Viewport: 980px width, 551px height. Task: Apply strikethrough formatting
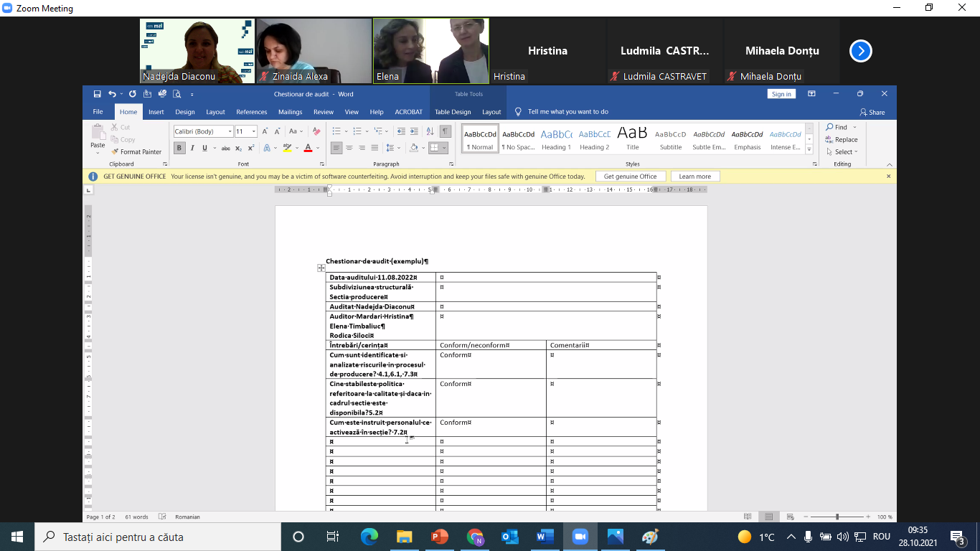click(226, 149)
